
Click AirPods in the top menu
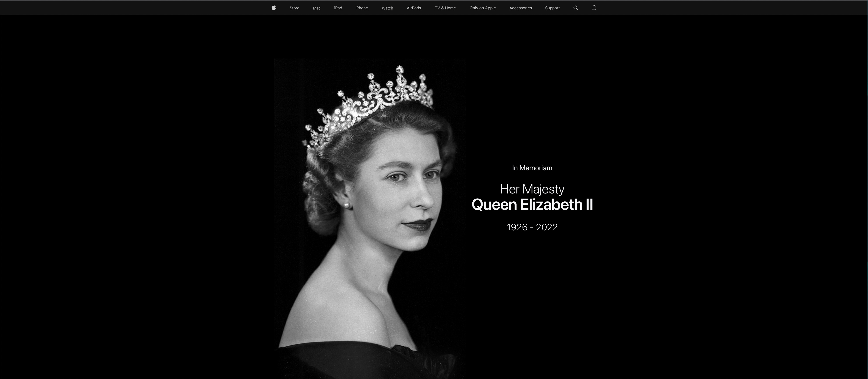point(414,8)
